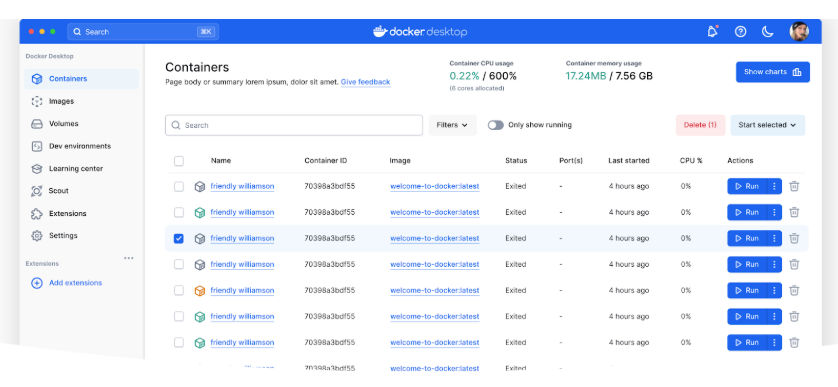Screen dimensions: 838x387
Task: Open Dev environments from the sidebar
Action: pos(80,146)
